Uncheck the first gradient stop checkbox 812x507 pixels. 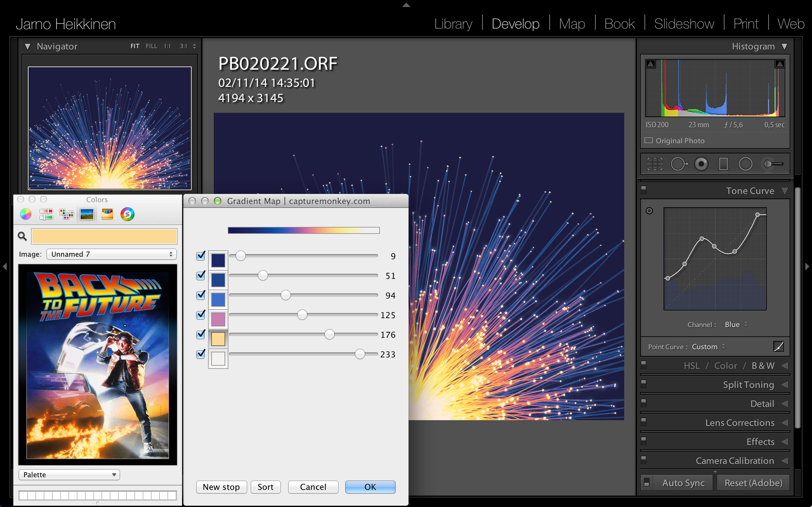201,256
